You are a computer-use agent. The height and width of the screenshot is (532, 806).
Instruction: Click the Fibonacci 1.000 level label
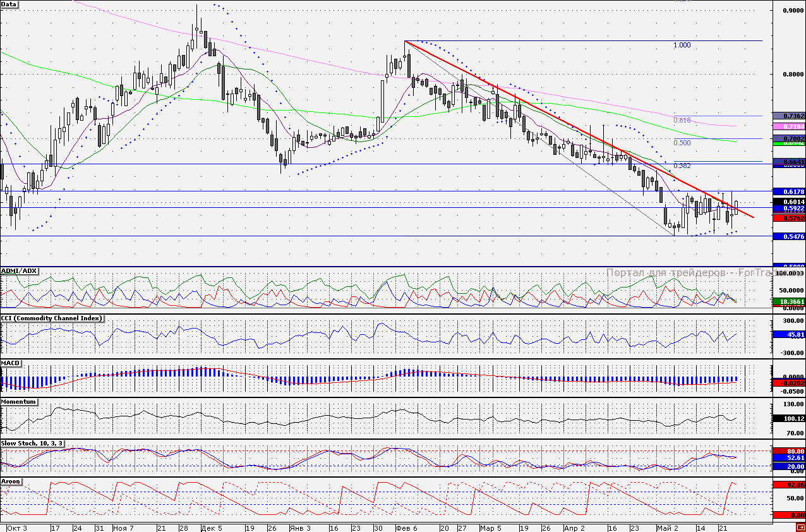[x=682, y=45]
